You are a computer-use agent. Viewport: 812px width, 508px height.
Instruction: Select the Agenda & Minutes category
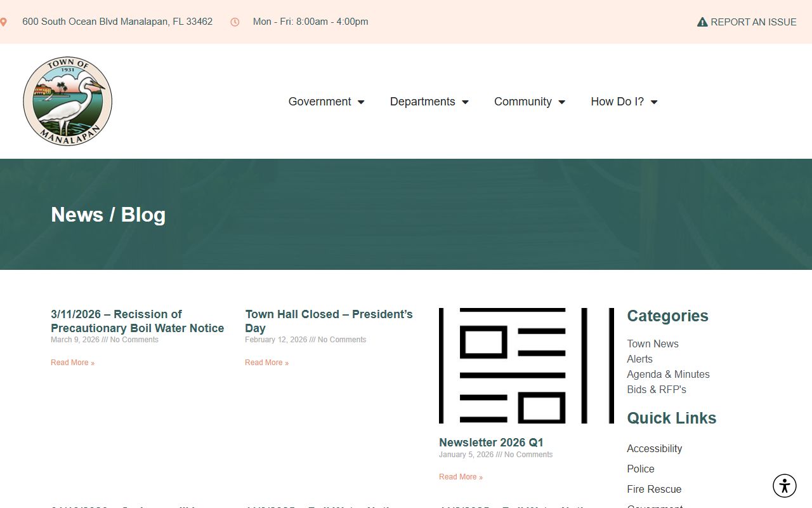tap(668, 374)
